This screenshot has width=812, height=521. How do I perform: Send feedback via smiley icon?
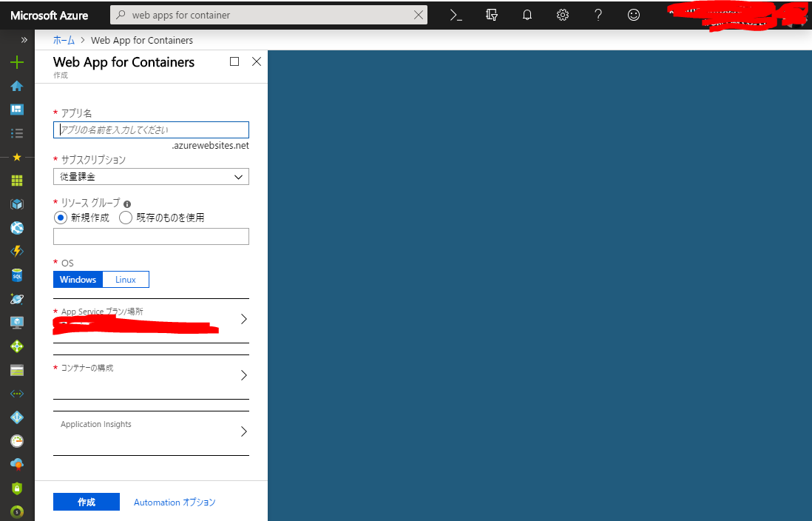point(633,15)
